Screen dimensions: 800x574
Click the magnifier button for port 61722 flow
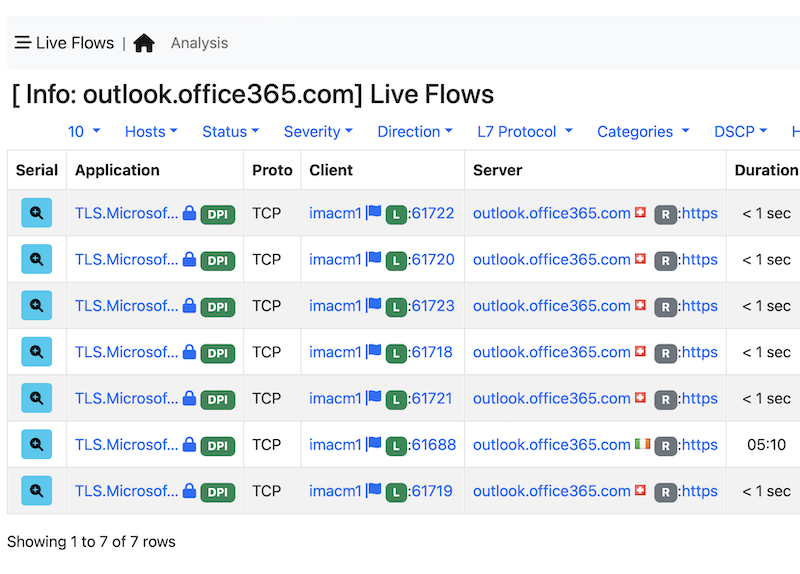click(37, 213)
